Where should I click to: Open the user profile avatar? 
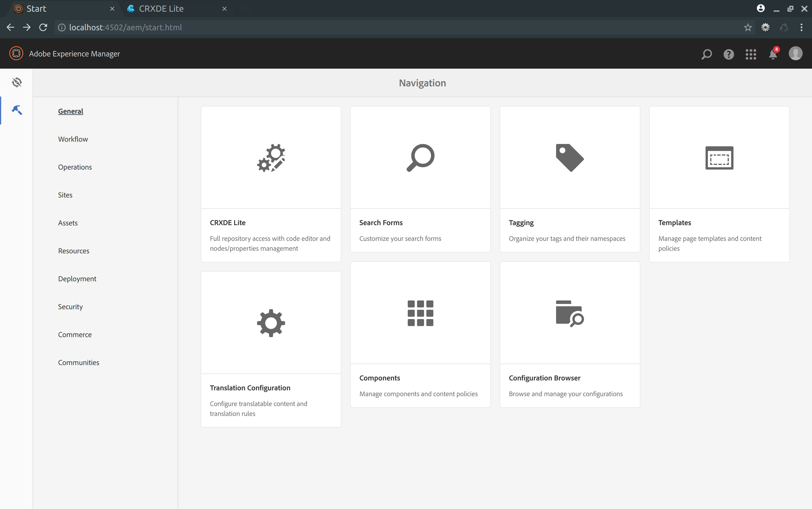point(795,54)
